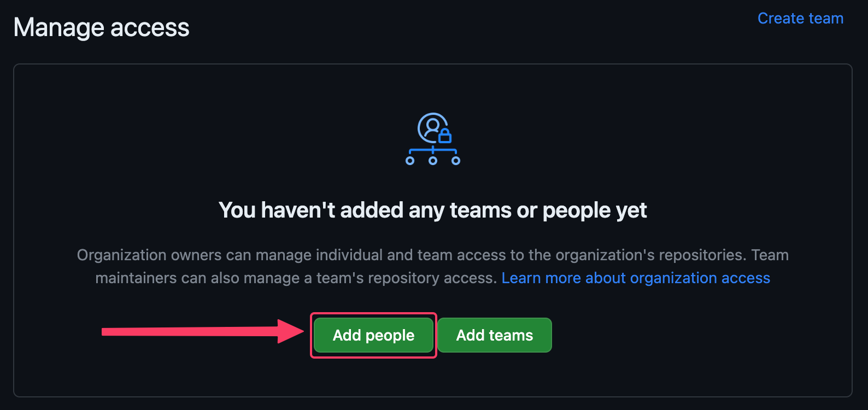Click the Manage access heading

pyautogui.click(x=101, y=27)
